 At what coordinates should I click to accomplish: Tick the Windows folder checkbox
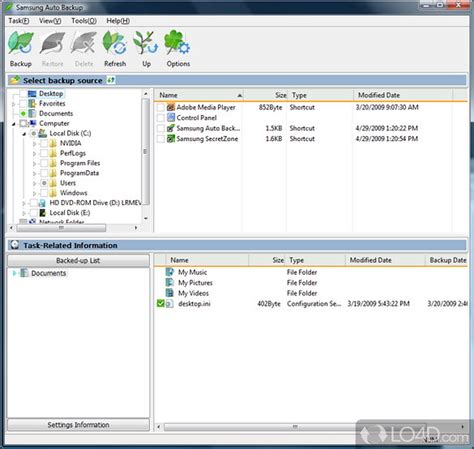click(x=44, y=193)
